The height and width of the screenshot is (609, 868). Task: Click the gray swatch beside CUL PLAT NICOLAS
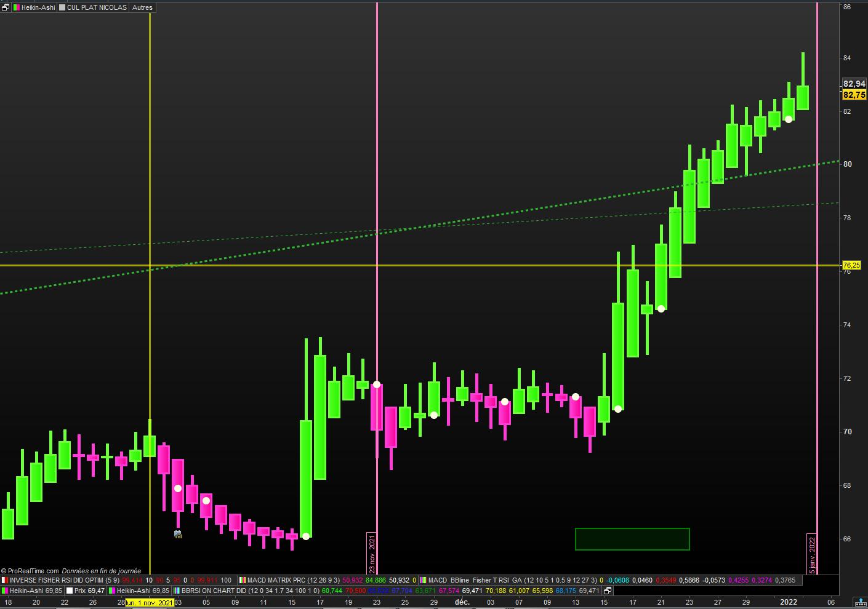(x=62, y=7)
